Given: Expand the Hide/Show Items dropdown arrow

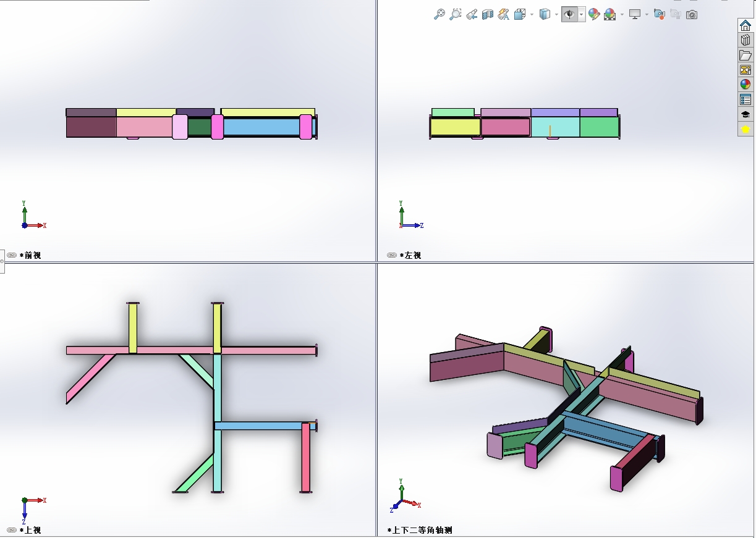Looking at the screenshot, I should tap(582, 15).
